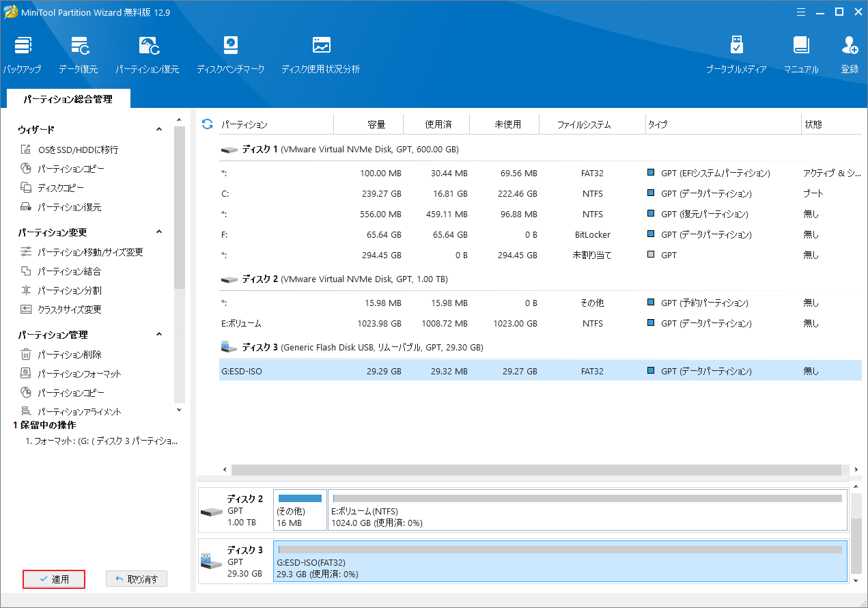Choose パーティション結合
This screenshot has width=868, height=608.
click(x=60, y=271)
